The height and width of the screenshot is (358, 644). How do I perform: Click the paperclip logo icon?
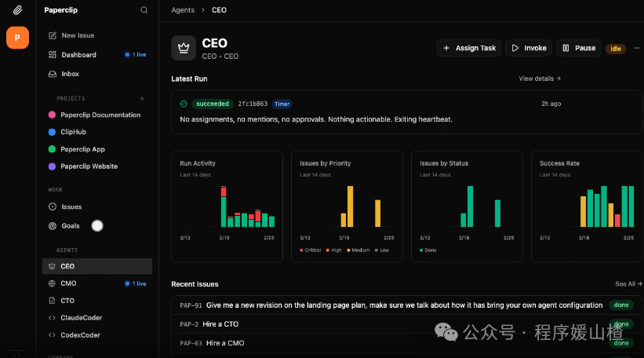tap(17, 10)
